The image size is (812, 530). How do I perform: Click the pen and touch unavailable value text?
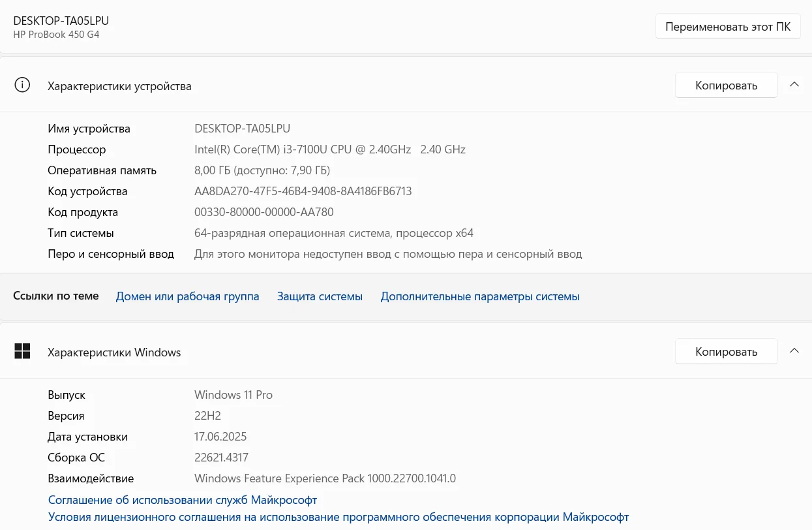pyautogui.click(x=388, y=254)
